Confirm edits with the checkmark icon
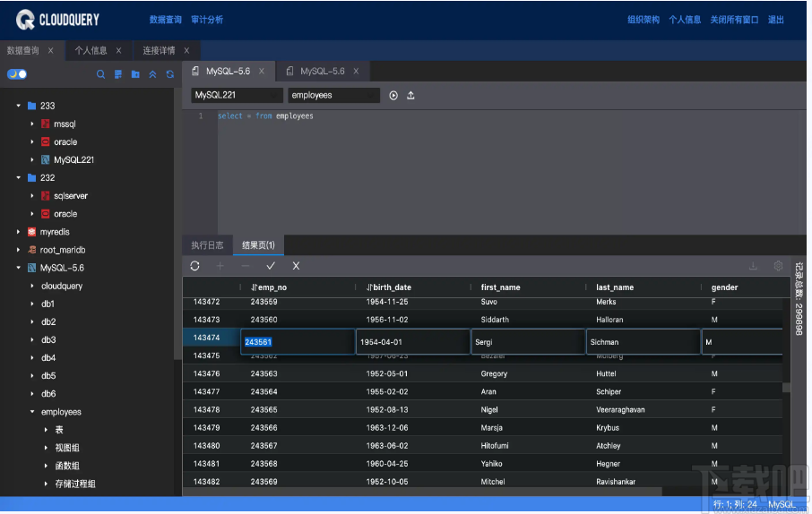Image resolution: width=812 pixels, height=514 pixels. tap(271, 266)
